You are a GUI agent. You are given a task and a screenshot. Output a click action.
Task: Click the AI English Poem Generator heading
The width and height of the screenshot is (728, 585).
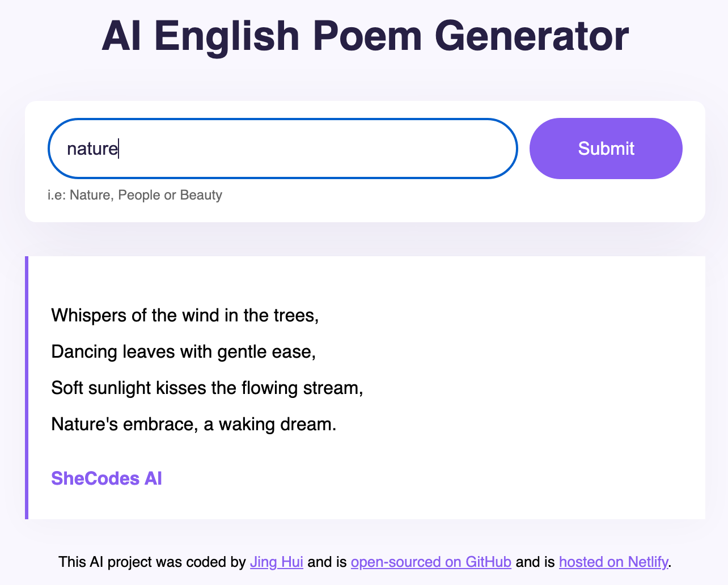(364, 36)
